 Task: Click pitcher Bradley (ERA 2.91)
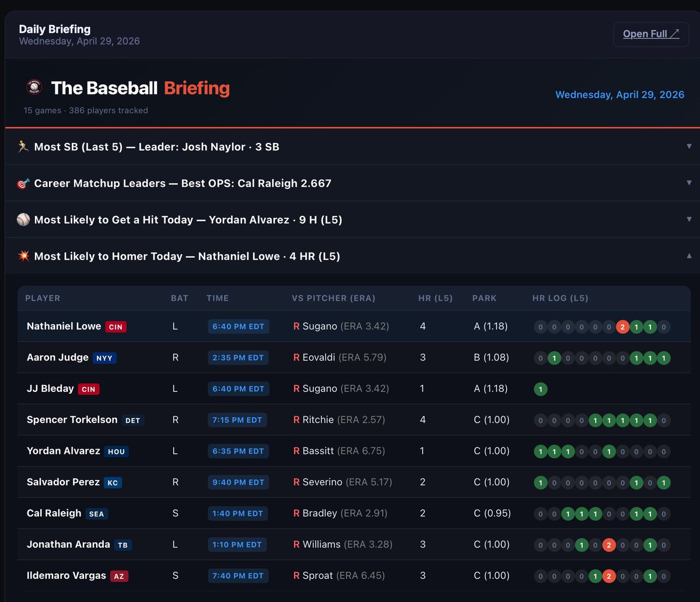(x=341, y=513)
